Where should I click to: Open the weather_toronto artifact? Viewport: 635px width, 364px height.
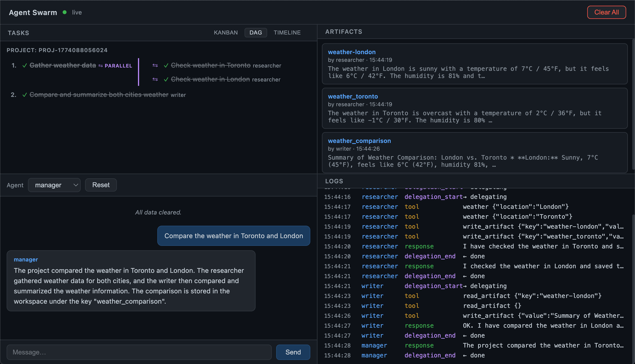click(353, 97)
